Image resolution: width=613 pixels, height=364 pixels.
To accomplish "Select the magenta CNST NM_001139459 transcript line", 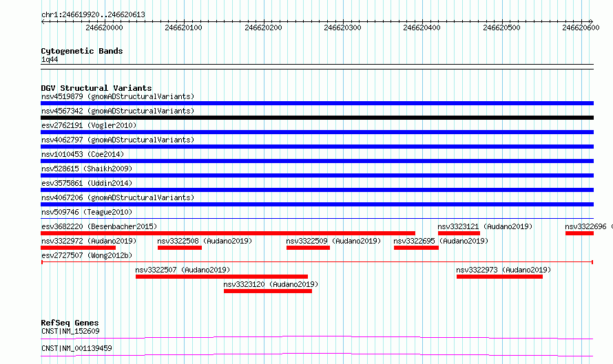I will pos(317,354).
